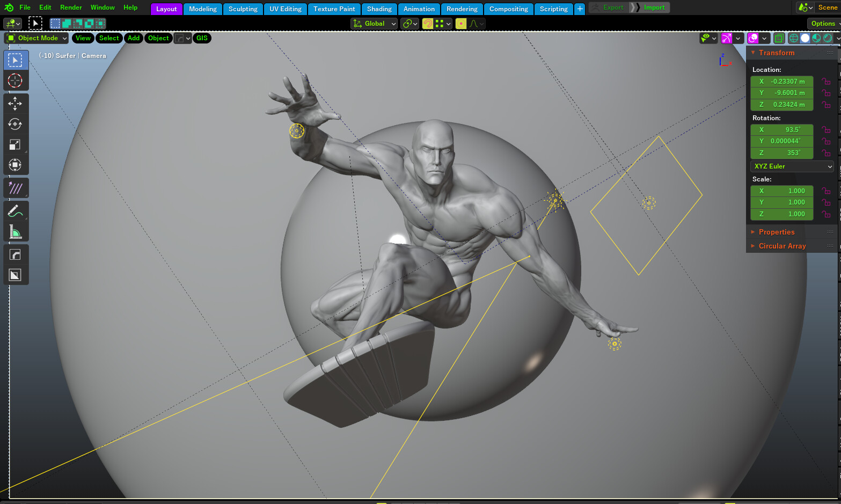Set selection mode to subtract
This screenshot has height=504, width=841.
point(78,24)
